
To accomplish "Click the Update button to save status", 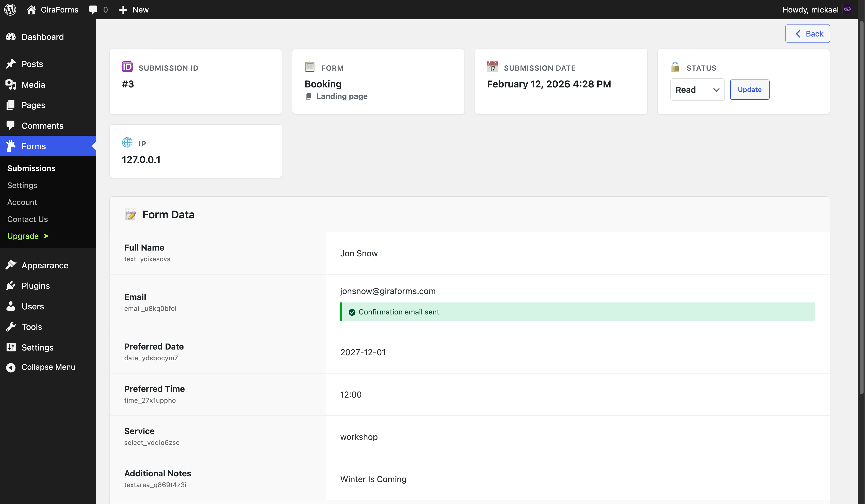I will [750, 90].
